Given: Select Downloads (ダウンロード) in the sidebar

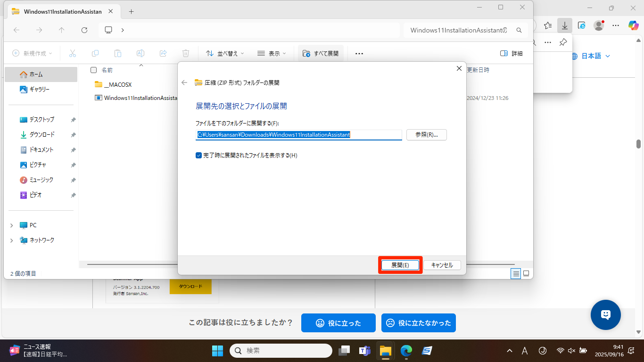Looking at the screenshot, I should coord(42,135).
